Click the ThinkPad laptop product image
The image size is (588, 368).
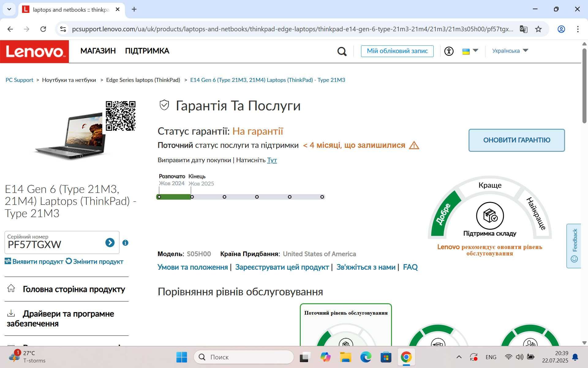(x=70, y=136)
